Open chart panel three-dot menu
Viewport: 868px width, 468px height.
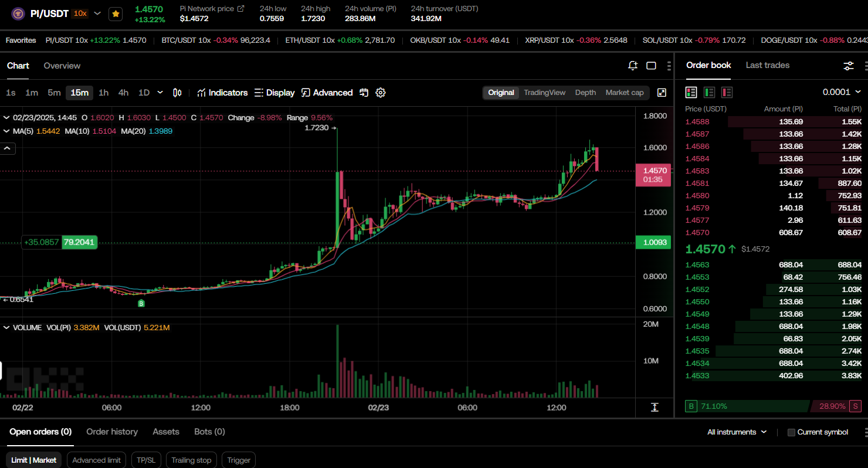pos(669,66)
